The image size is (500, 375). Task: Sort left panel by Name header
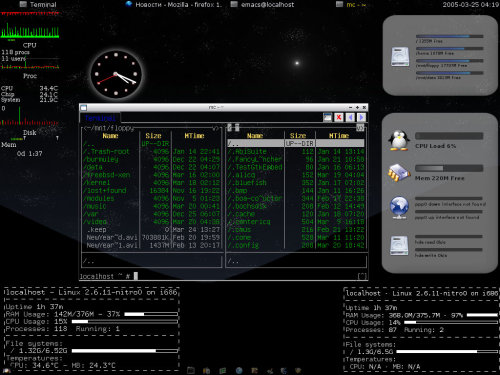110,136
